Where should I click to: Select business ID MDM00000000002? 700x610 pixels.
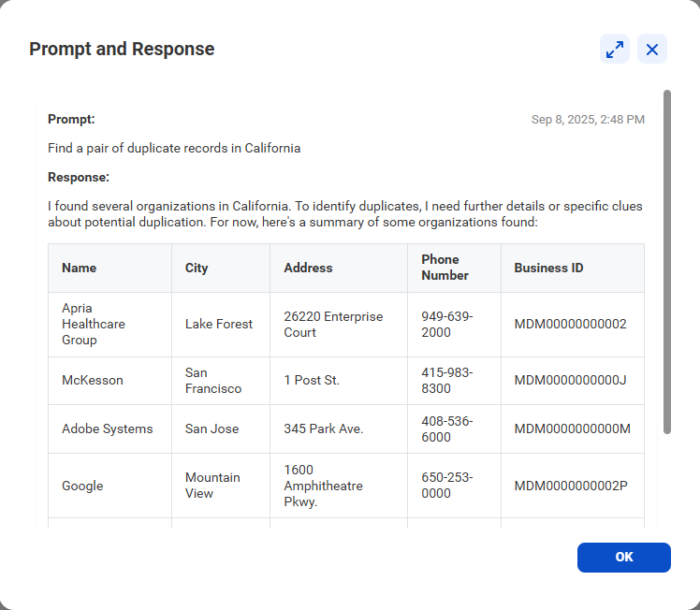573,325
